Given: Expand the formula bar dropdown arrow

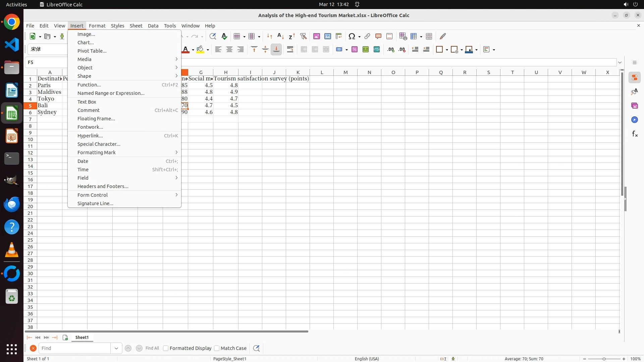Looking at the screenshot, I should pyautogui.click(x=620, y=62).
